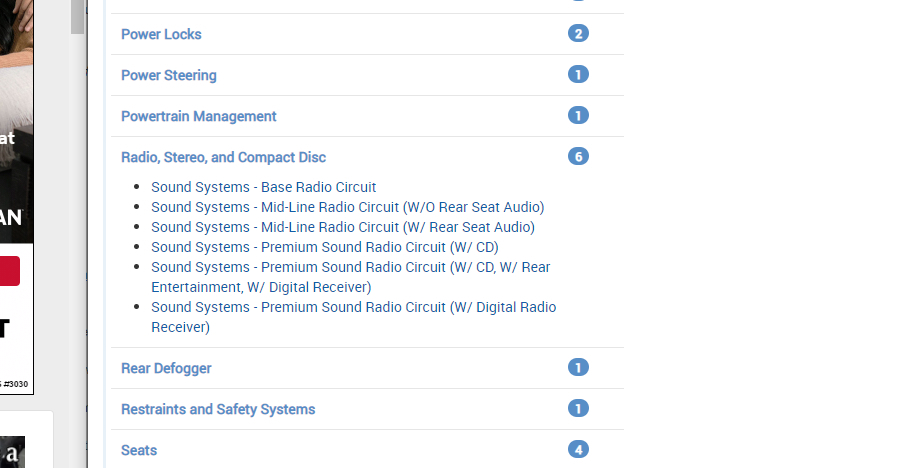Open Premium Sound (W/ Digital Radio Receiver) link
Image resolution: width=907 pixels, height=468 pixels.
(353, 307)
